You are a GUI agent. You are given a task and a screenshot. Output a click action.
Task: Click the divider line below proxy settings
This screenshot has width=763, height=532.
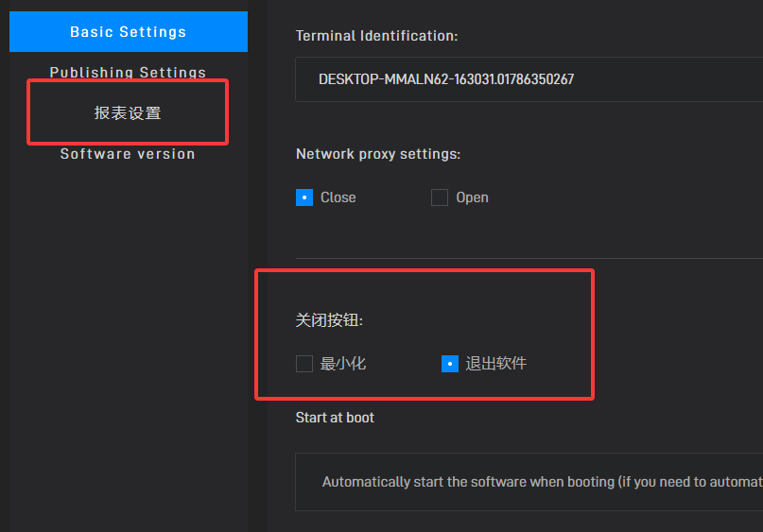pos(529,258)
